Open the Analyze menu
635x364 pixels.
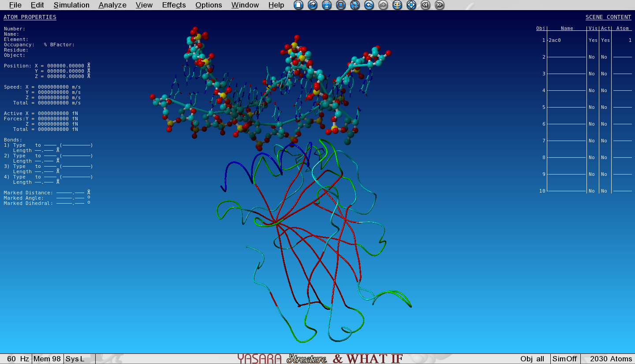pyautogui.click(x=112, y=5)
